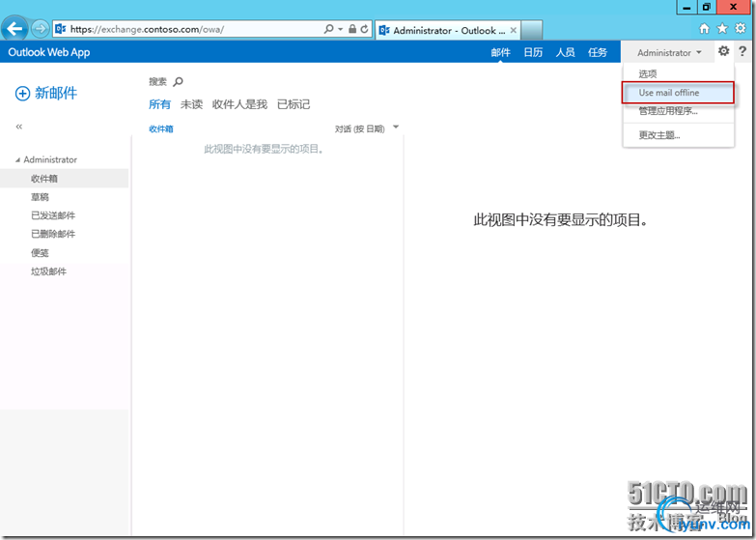The height and width of the screenshot is (540, 756).
Task: Switch to 人员 in the top navigation
Action: coord(565,52)
